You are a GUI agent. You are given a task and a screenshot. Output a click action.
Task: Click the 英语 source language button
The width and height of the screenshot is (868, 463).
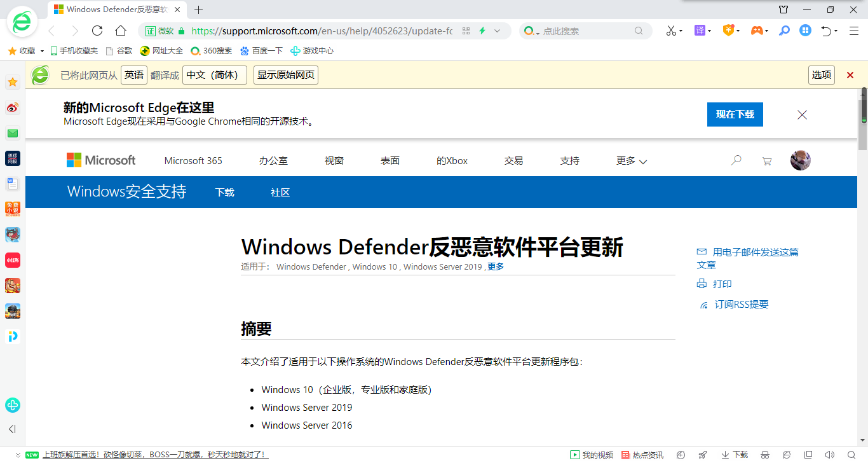point(134,75)
